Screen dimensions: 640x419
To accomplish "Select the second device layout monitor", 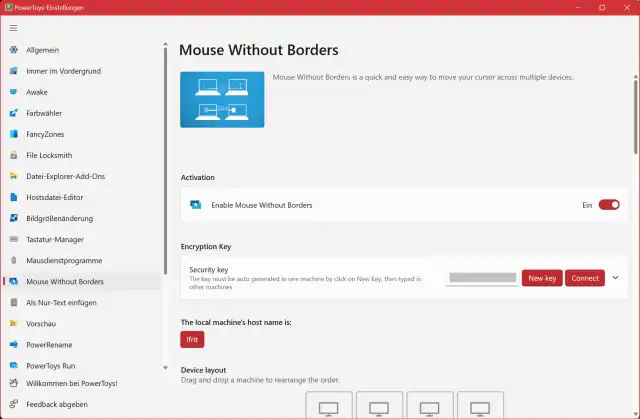I will 380,405.
